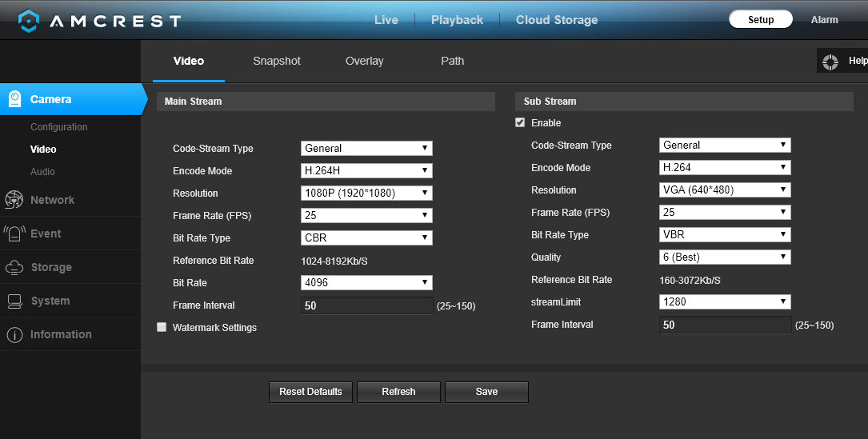Select Configuration under Camera
The height and width of the screenshot is (439, 868).
(x=58, y=127)
